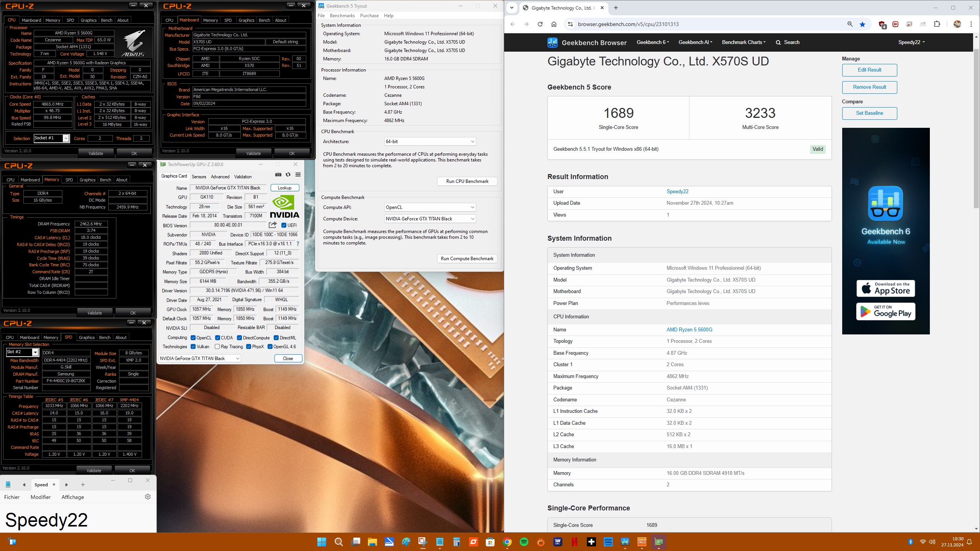980x551 pixels.
Task: Open the Compute API OpenCL dropdown
Action: click(x=430, y=207)
